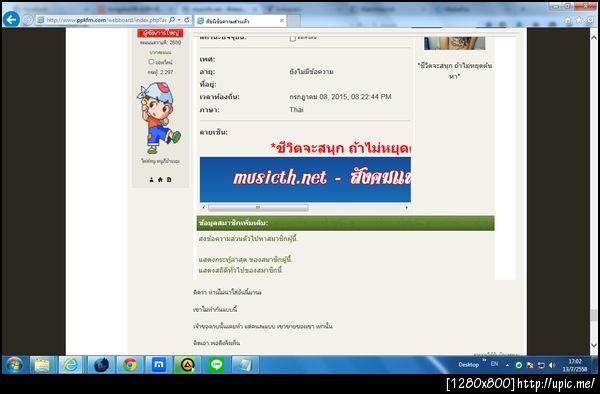Toggle the checkbox in the profile status row
Viewport: 600px width, 394px height.
point(293,38)
